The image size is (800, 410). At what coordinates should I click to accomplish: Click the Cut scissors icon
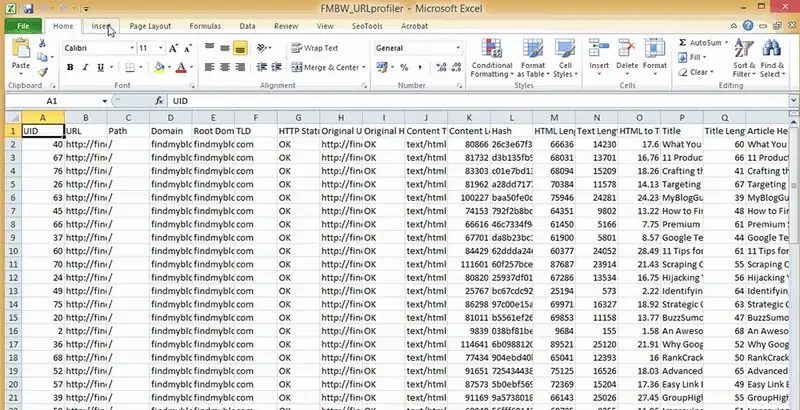(42, 43)
